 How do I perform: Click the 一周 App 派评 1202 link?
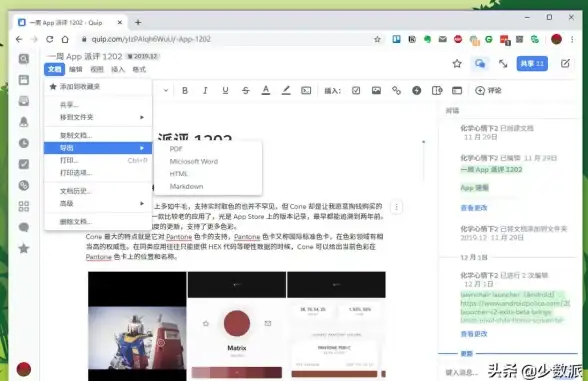[x=491, y=170]
